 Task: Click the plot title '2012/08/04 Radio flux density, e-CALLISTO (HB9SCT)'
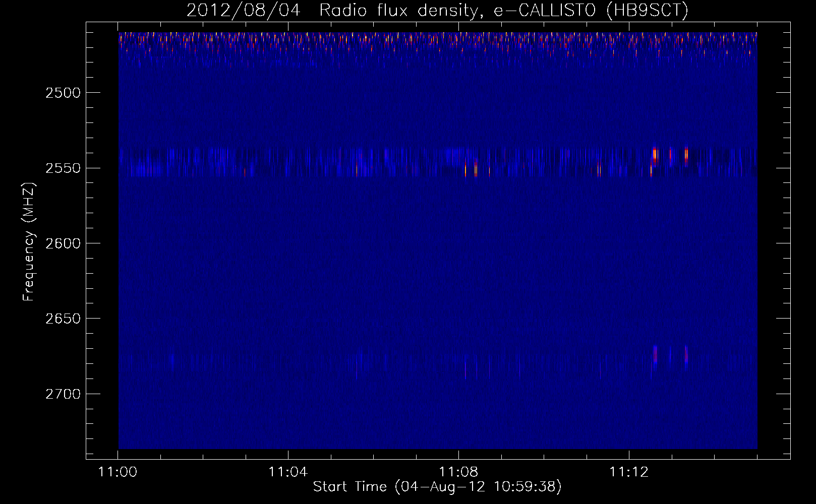tap(437, 11)
